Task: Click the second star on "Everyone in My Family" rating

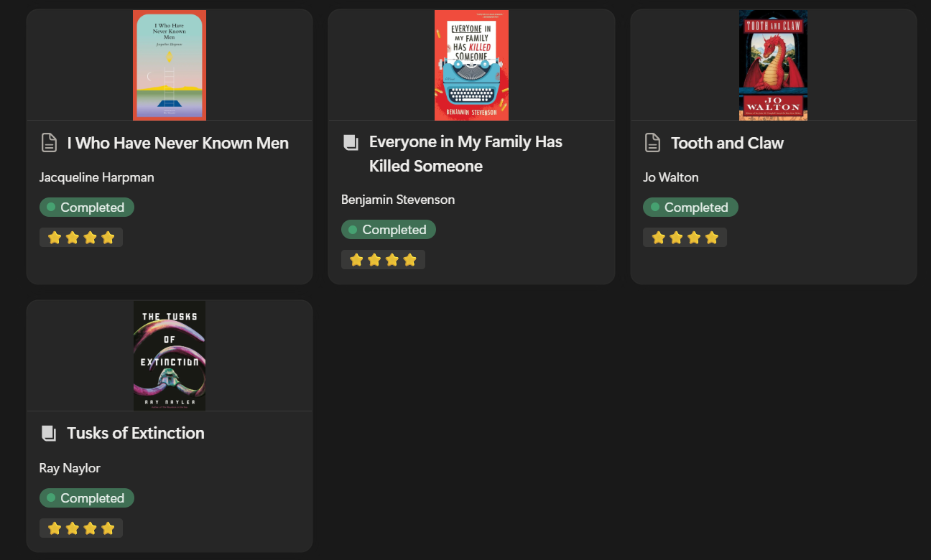Action: pyautogui.click(x=374, y=259)
